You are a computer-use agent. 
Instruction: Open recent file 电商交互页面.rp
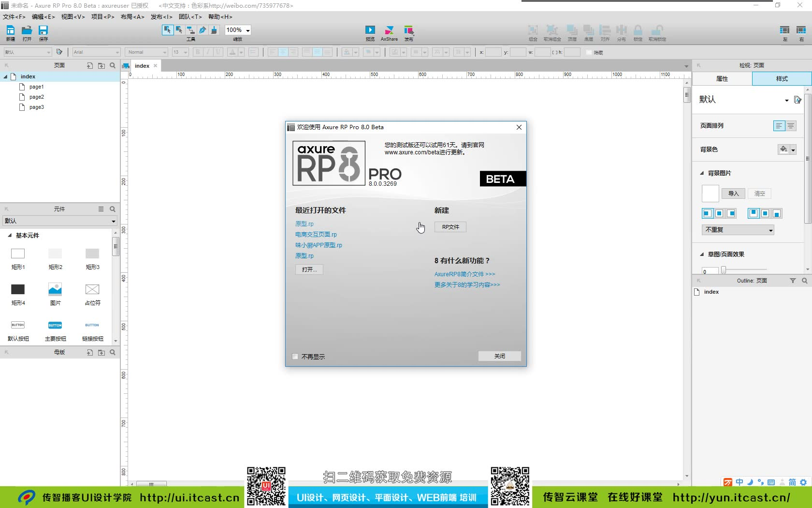(x=316, y=235)
